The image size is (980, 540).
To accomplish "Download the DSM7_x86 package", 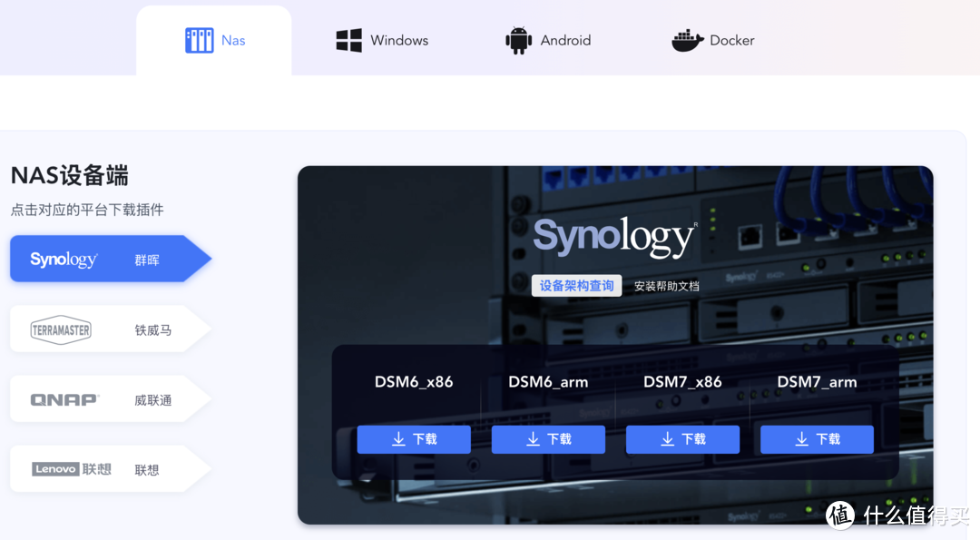I will click(682, 439).
